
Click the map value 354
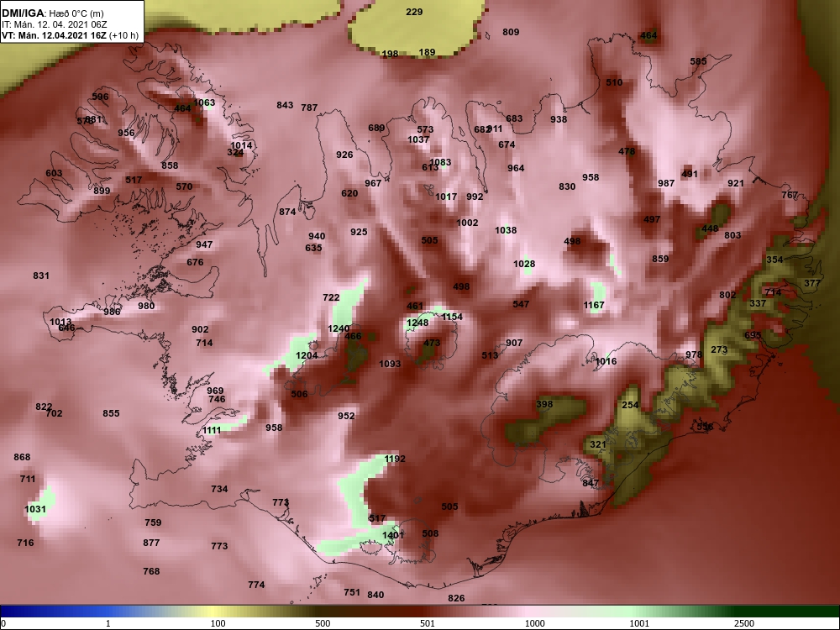(774, 260)
